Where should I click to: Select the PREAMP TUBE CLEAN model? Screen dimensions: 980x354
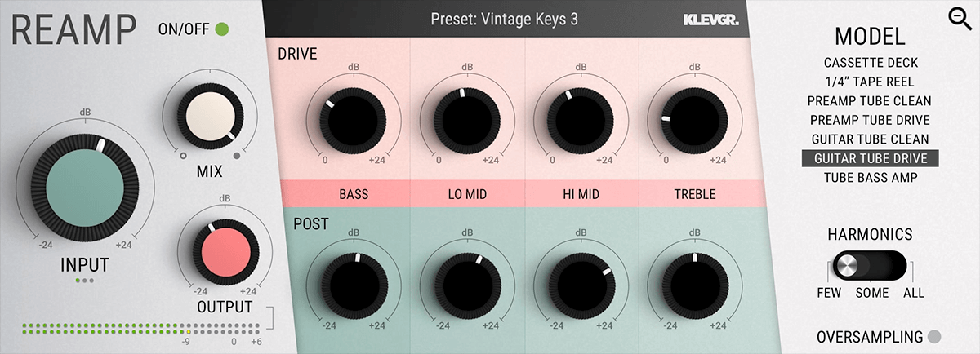[x=871, y=100]
